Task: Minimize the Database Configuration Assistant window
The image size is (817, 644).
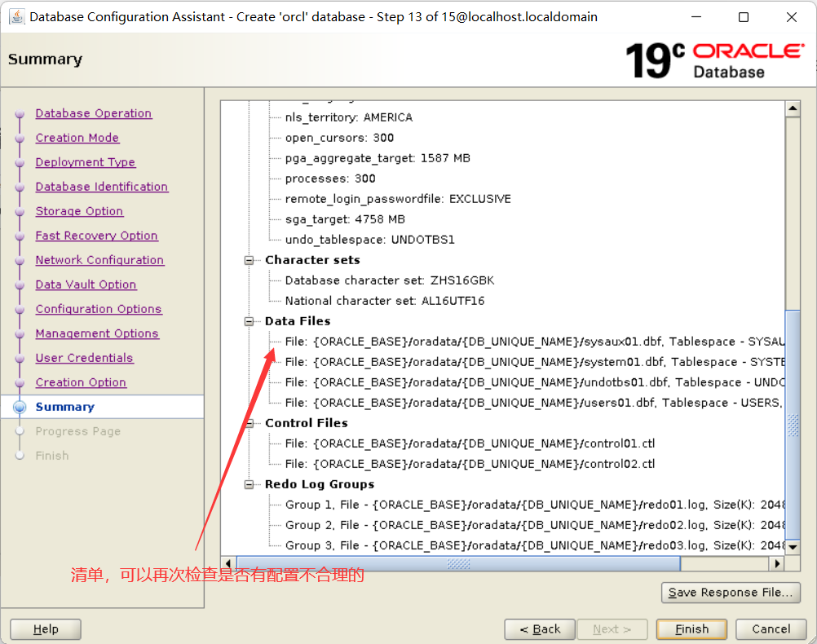Action: (x=696, y=17)
